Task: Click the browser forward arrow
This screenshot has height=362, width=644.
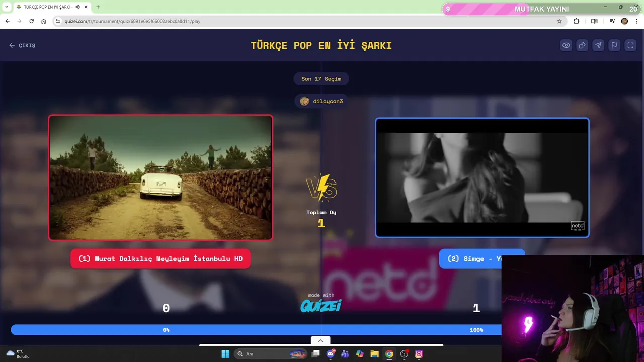Action: pyautogui.click(x=19, y=21)
